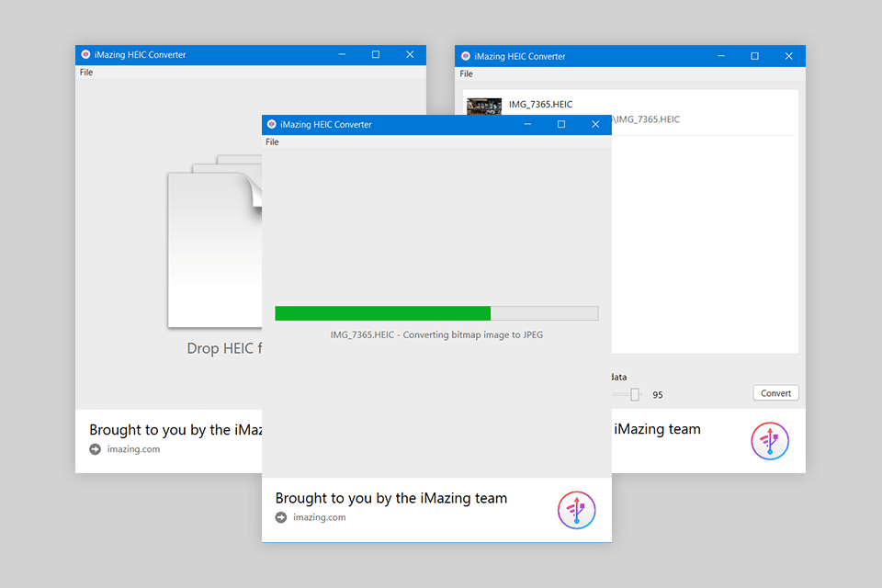882x588 pixels.
Task: Minimize the front converter window
Action: tap(527, 124)
